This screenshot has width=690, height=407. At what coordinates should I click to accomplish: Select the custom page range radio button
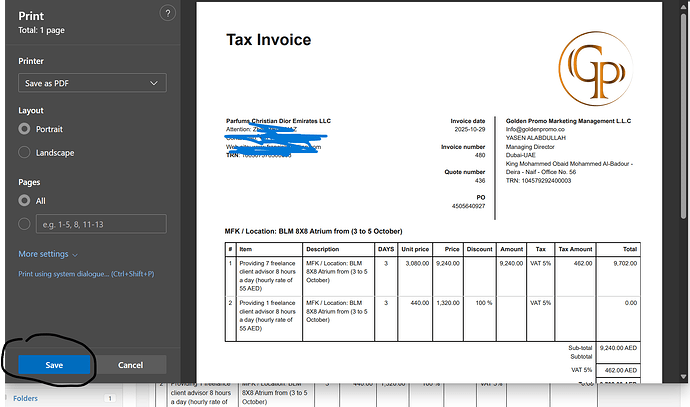pos(24,224)
